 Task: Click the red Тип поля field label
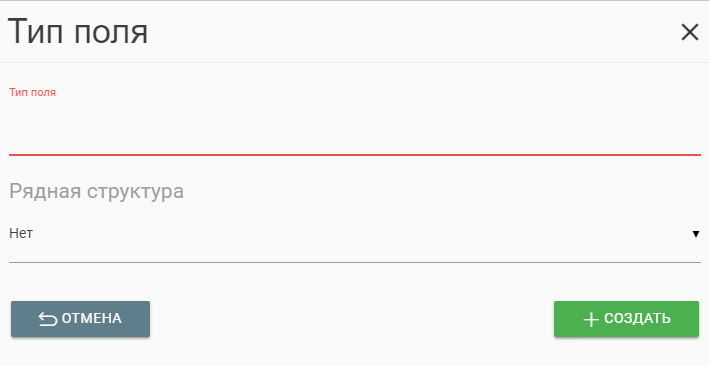[33, 92]
